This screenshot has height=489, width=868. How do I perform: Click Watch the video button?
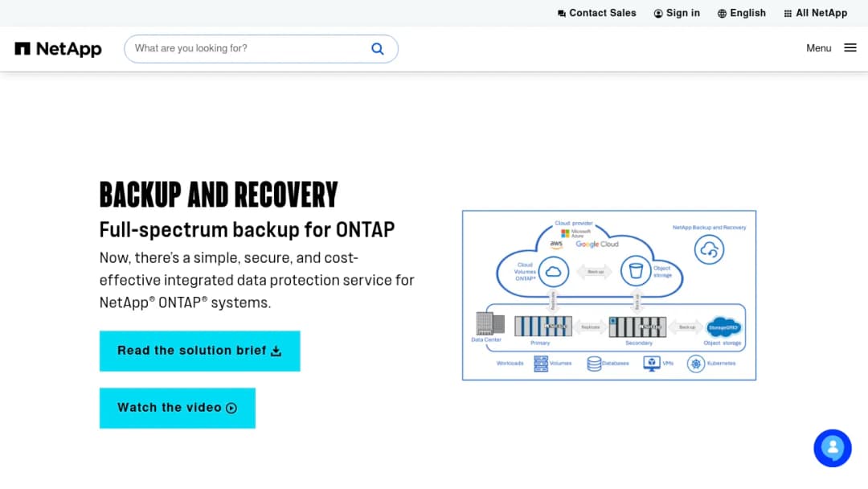tap(178, 408)
